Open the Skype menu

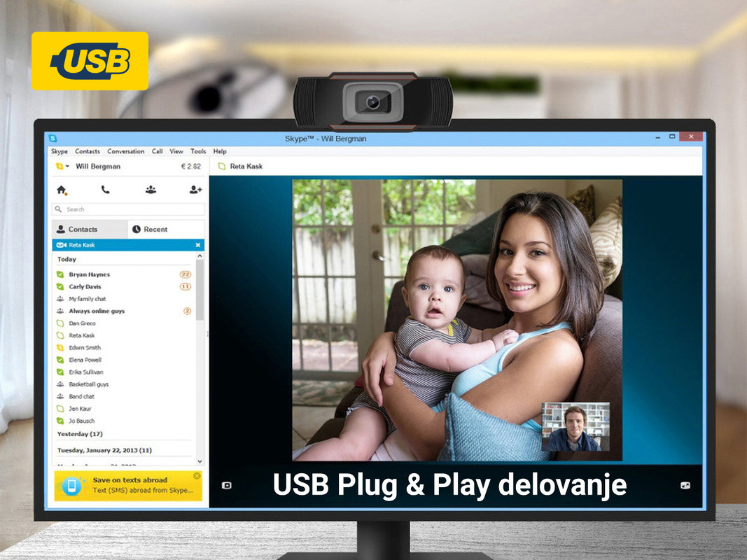click(60, 151)
